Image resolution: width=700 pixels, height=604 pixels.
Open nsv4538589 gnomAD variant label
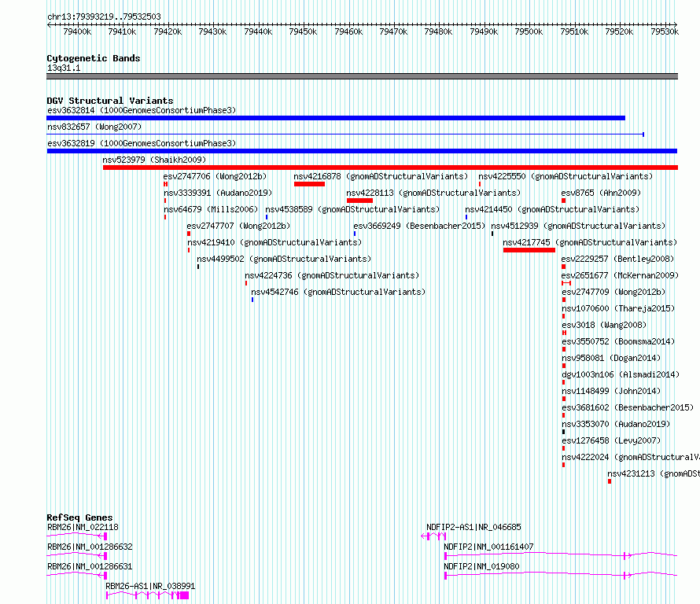[x=352, y=209]
